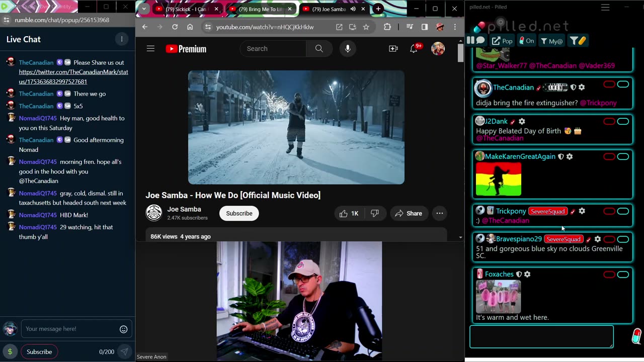The width and height of the screenshot is (644, 362).
Task: Click the Pop popout button in pilled.net
Action: click(503, 41)
